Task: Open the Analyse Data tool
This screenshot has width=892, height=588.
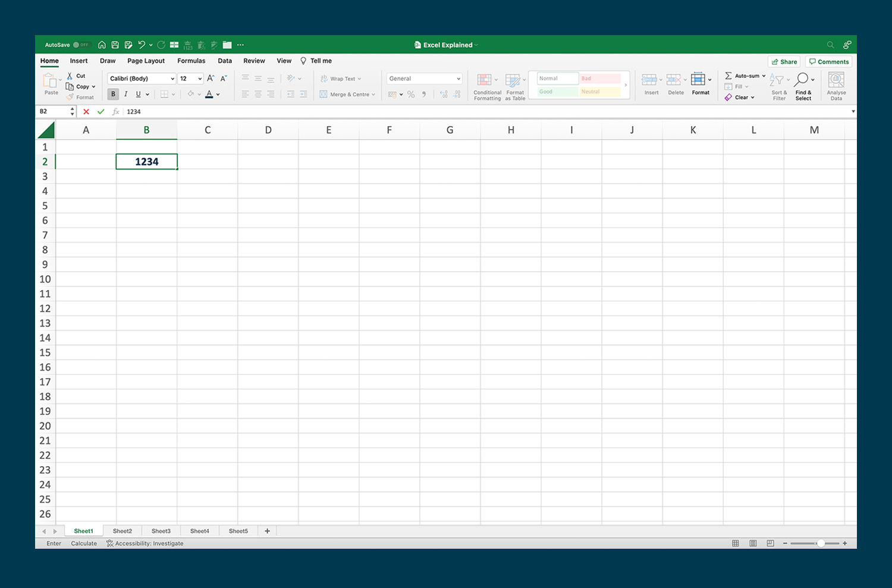Action: coord(836,83)
